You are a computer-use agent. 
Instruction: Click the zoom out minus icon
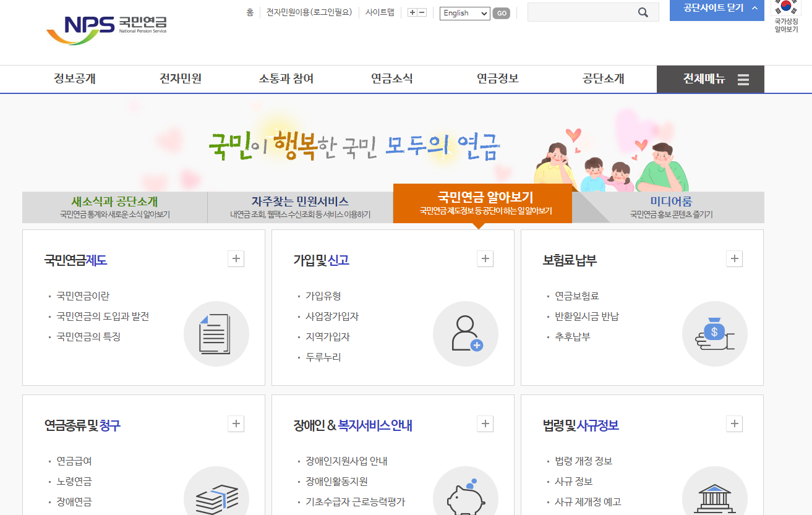[x=422, y=12]
